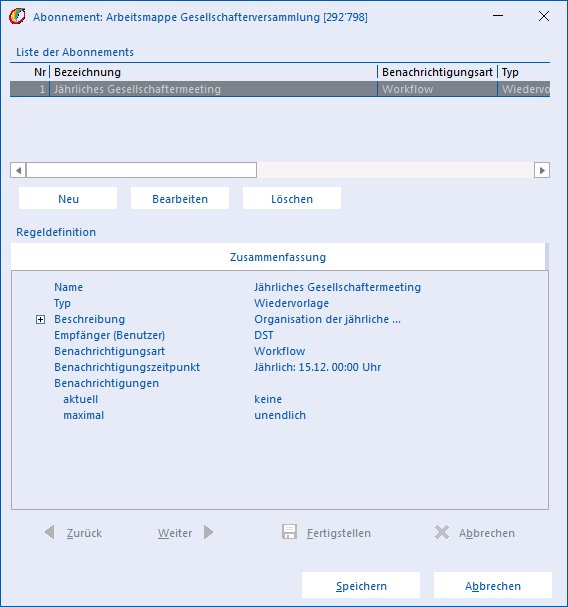Click 'Jährlich: 15.12. 00:00 Uhr' value
Image resolution: width=568 pixels, height=607 pixels.
(317, 367)
